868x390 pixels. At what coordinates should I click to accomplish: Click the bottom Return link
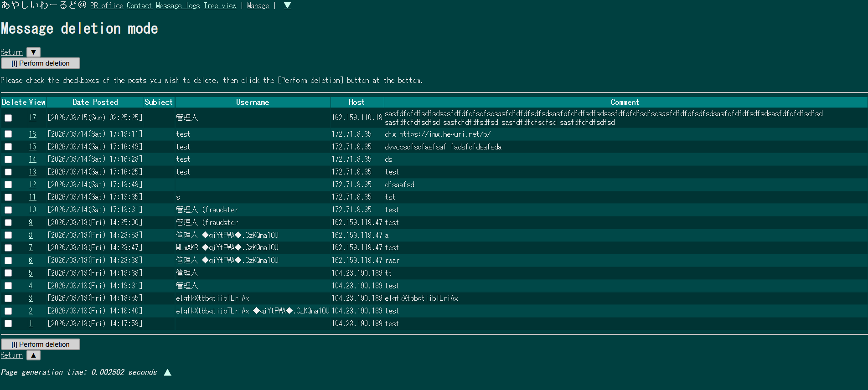[x=11, y=355]
